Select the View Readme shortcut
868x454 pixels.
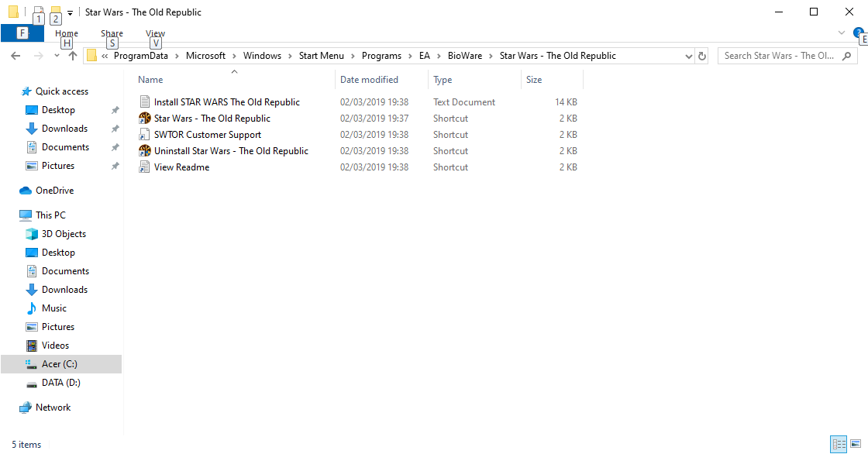click(181, 167)
